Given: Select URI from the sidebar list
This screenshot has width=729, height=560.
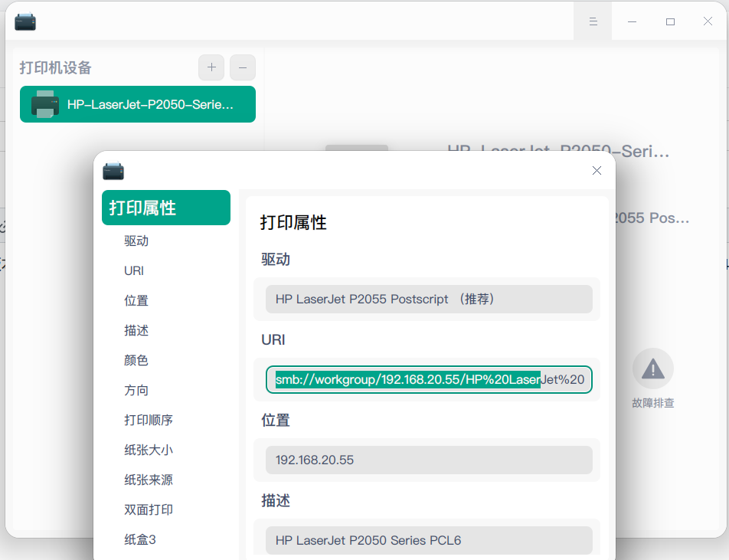Looking at the screenshot, I should click(133, 270).
